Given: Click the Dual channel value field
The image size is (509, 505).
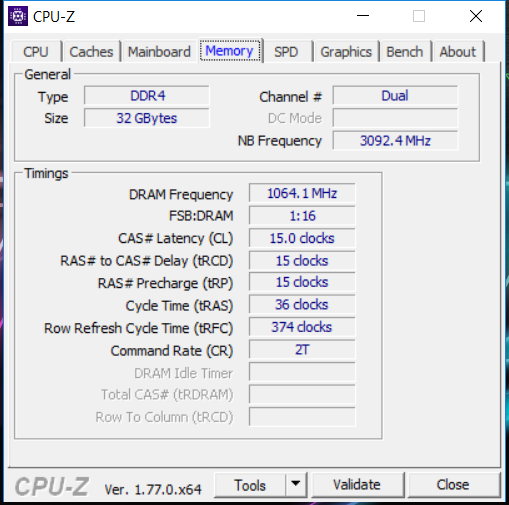Looking at the screenshot, I should point(395,96).
